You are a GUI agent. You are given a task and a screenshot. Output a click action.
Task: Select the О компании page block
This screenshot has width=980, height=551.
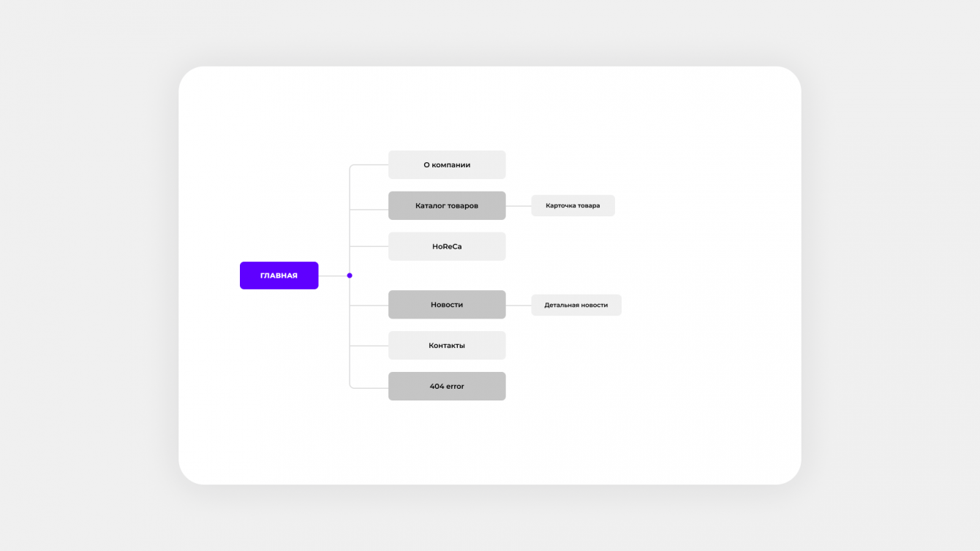pyautogui.click(x=446, y=165)
